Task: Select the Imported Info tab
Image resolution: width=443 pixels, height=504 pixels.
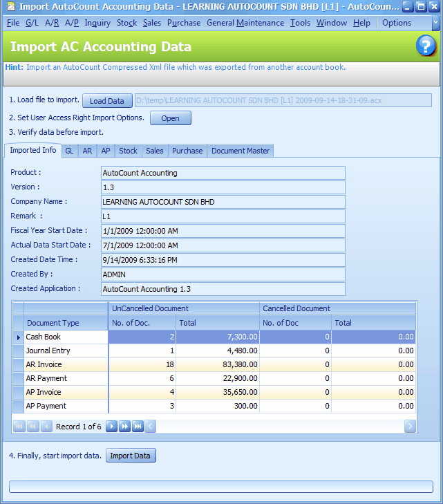Action: coord(32,150)
